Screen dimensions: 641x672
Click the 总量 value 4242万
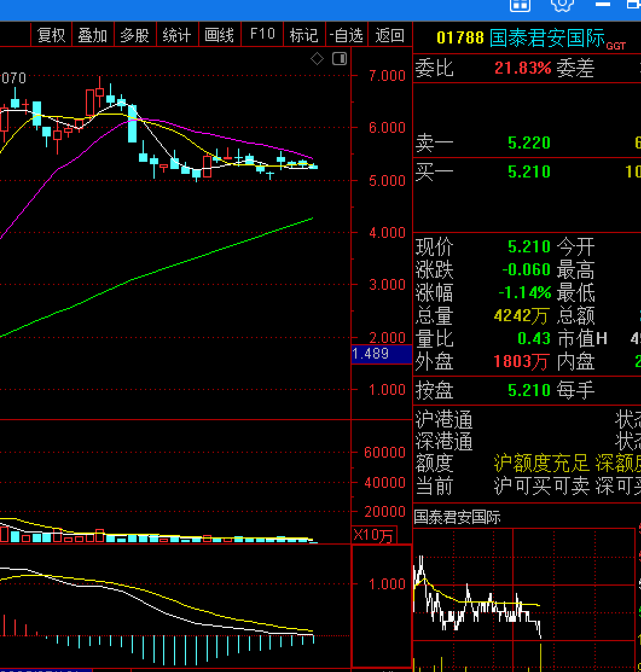point(521,316)
